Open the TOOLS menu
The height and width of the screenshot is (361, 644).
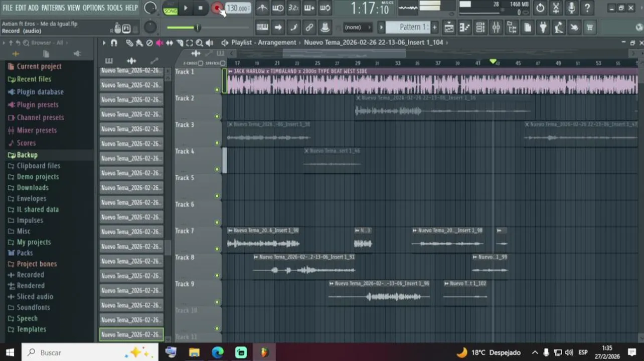click(x=114, y=8)
